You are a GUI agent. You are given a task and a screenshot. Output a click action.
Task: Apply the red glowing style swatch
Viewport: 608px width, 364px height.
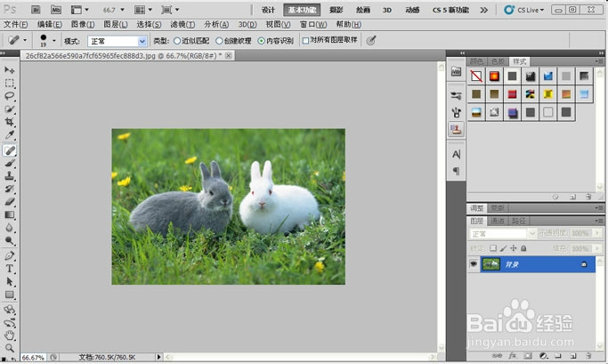[x=494, y=76]
